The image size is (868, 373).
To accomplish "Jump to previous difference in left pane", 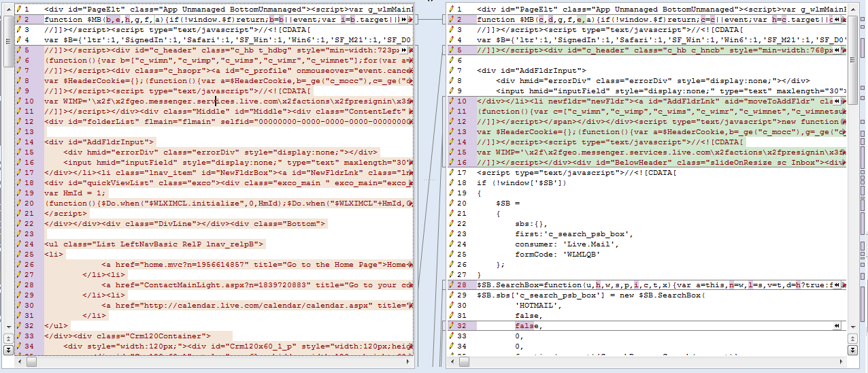I will click(7, 339).
